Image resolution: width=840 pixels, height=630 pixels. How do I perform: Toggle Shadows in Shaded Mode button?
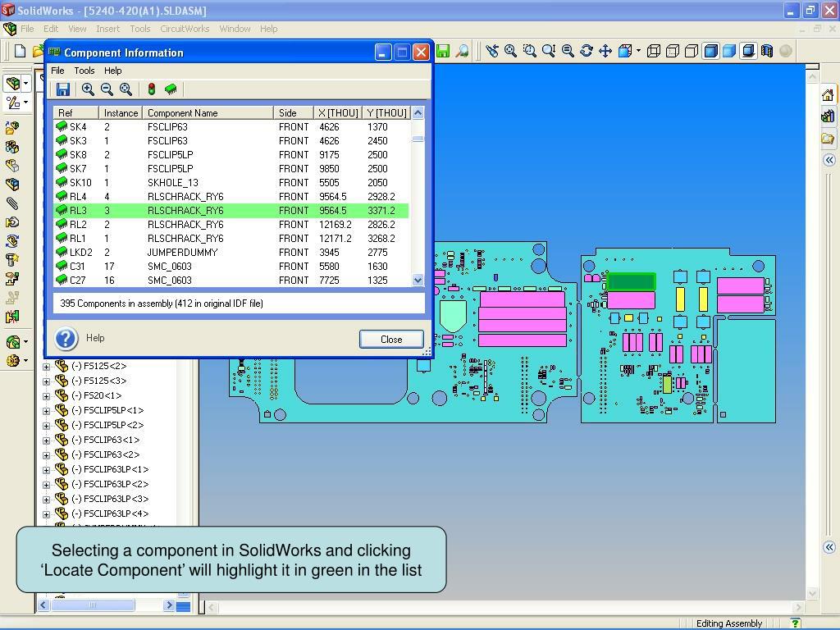(x=748, y=51)
